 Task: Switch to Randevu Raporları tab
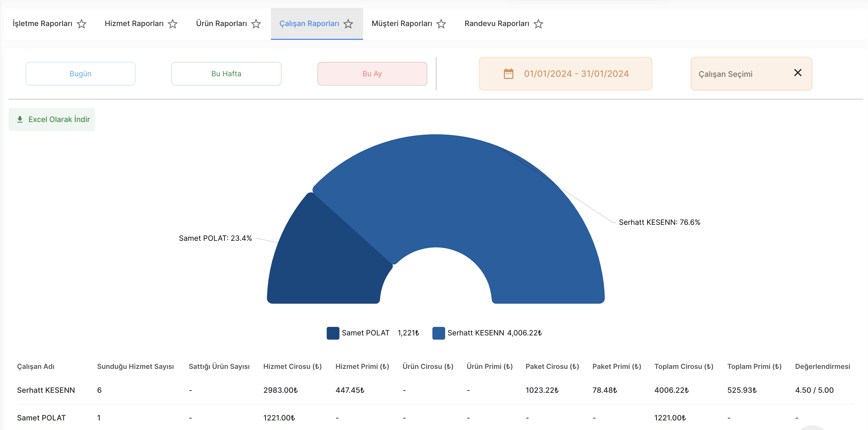497,24
